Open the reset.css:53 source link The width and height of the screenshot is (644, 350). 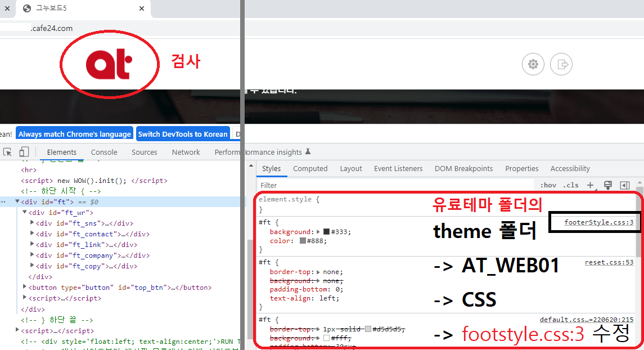coord(609,262)
